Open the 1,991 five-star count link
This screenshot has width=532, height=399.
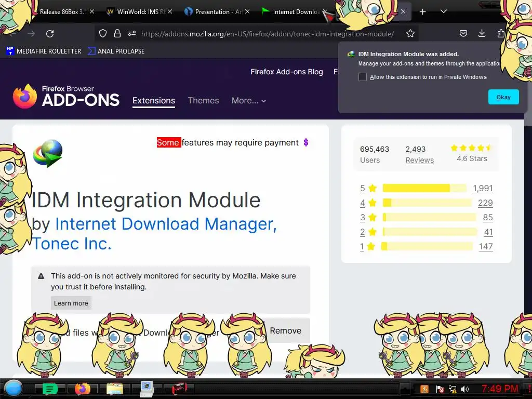(x=483, y=188)
